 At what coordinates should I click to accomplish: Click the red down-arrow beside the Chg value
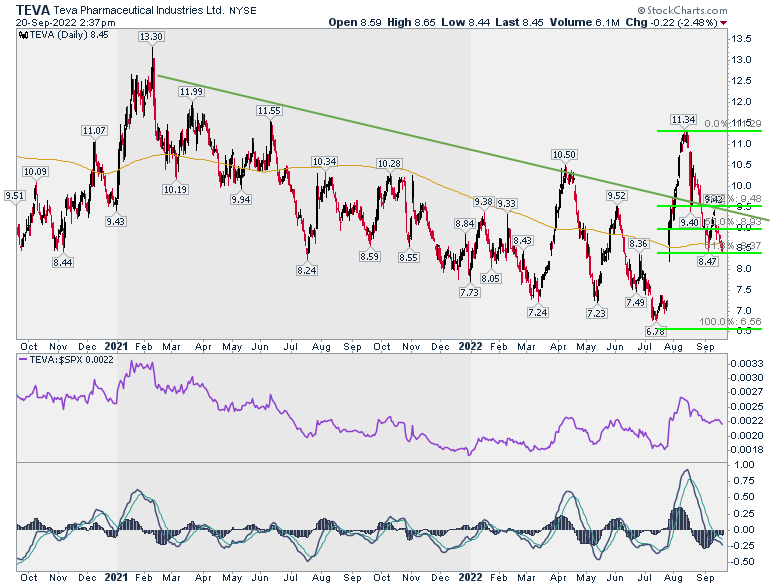[723, 23]
